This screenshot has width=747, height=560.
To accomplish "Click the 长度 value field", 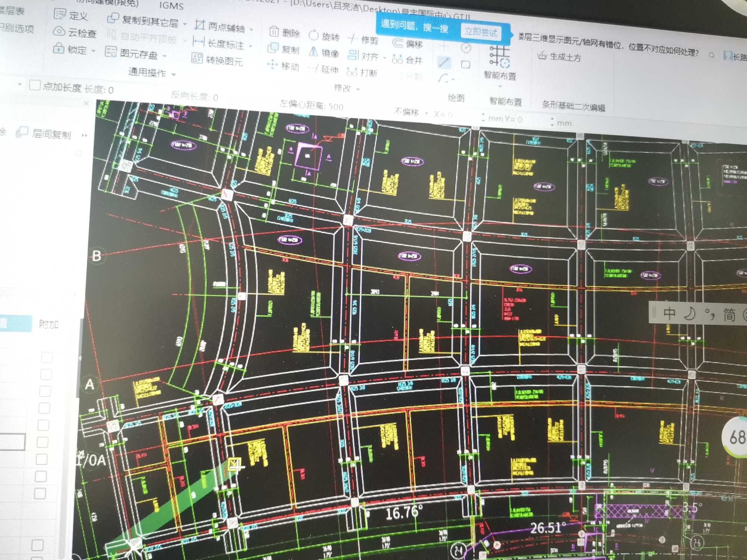I will click(x=111, y=90).
